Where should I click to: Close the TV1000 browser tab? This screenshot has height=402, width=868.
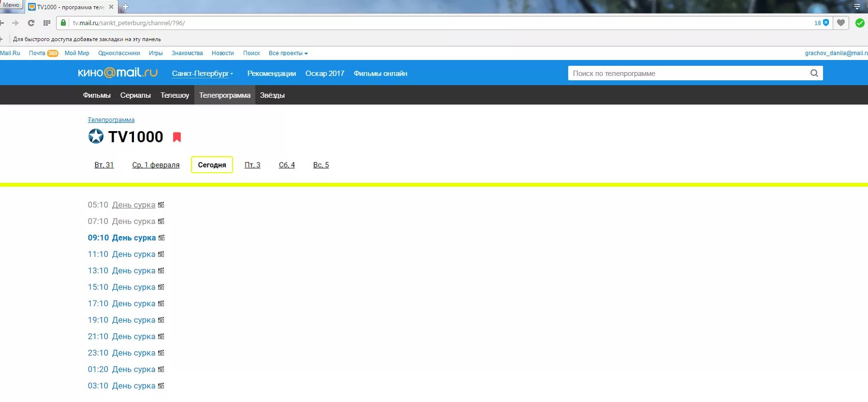[111, 7]
